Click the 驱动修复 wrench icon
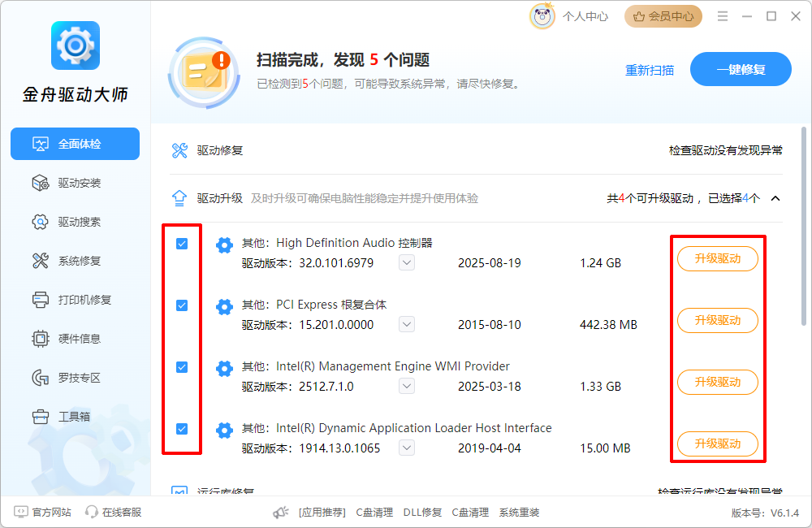Viewport: 812px width, 528px height. click(179, 150)
